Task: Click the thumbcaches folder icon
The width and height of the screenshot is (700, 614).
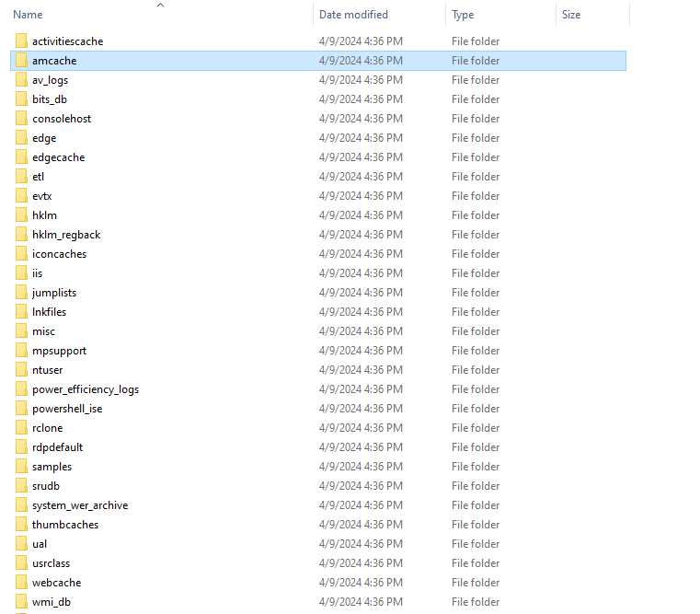Action: pos(21,524)
